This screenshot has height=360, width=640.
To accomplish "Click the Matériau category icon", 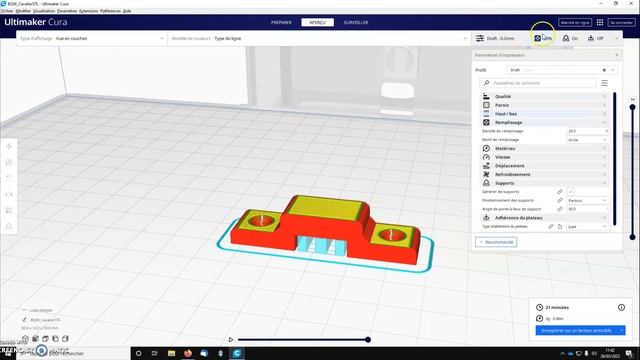I will (486, 149).
